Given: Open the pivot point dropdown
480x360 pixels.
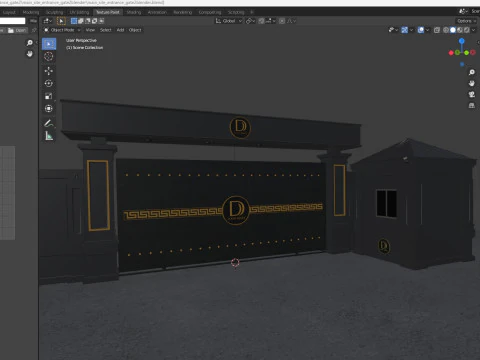Looking at the screenshot, I should pyautogui.click(x=250, y=21).
